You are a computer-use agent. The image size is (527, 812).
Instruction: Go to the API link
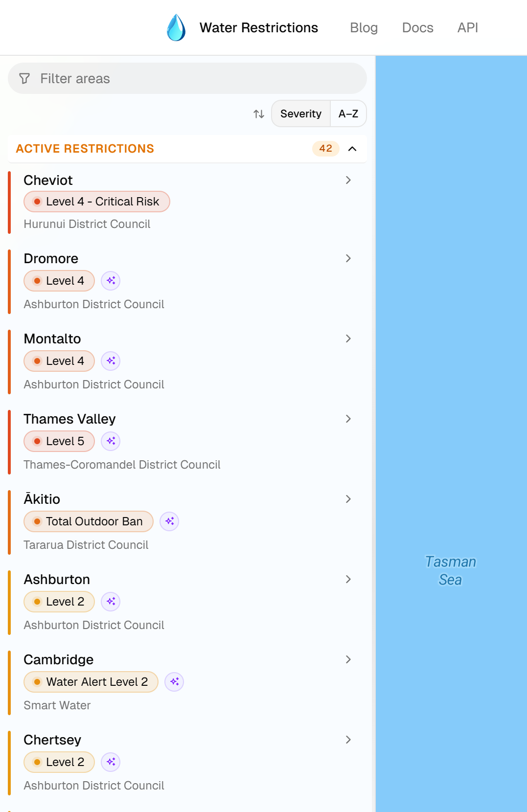[467, 28]
